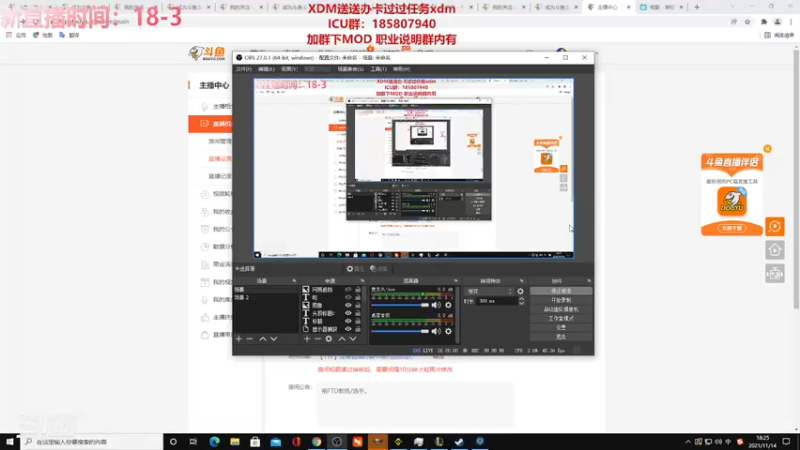Move the selected scene up with the arrow
Image resolution: width=800 pixels, height=450 pixels.
[263, 339]
